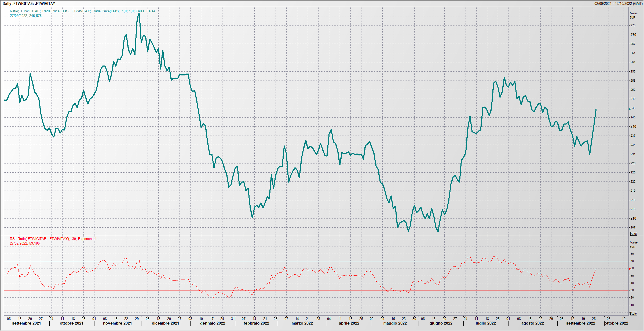644x331 pixels.
Task: Click the RSI 80 axis label
Action: coord(632,254)
